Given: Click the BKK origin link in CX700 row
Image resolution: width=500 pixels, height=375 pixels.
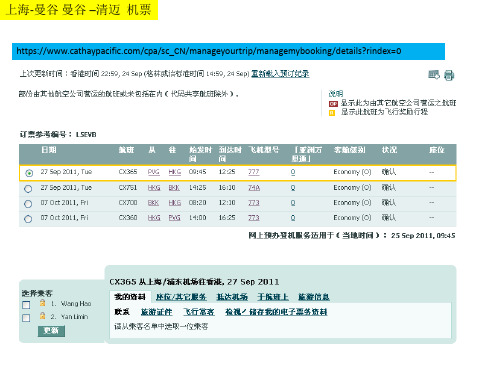Looking at the screenshot, I should [x=153, y=203].
